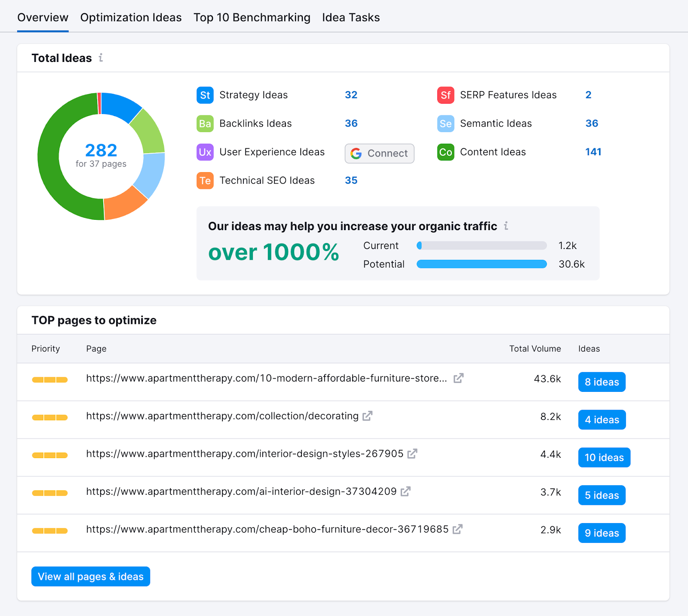This screenshot has width=688, height=616.
Task: Click the 10 ideas button
Action: pos(604,457)
